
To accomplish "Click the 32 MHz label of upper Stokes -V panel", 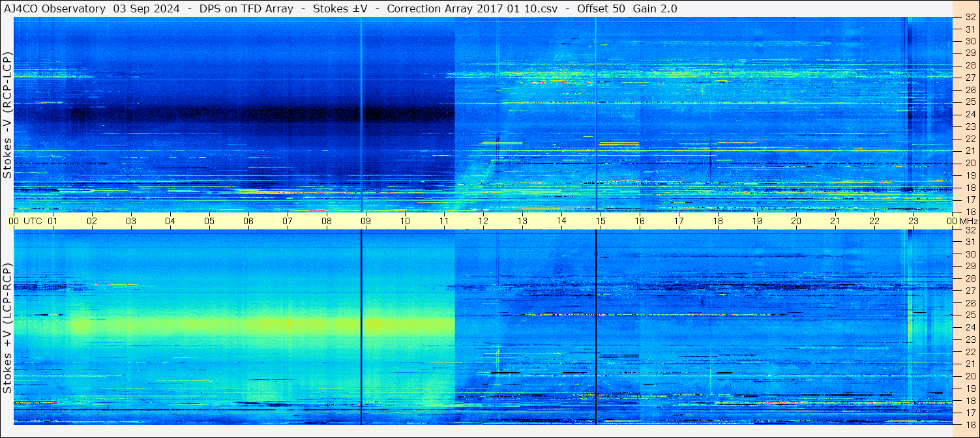I will [x=970, y=17].
